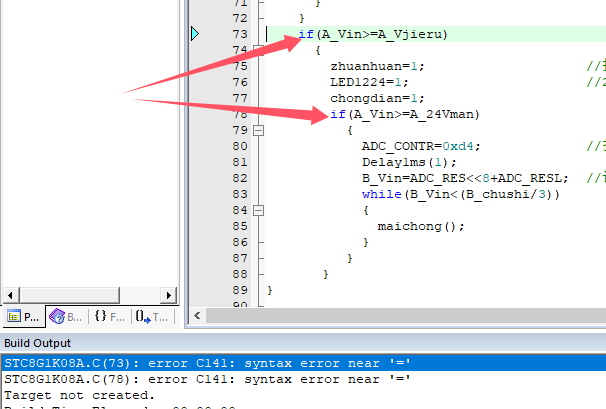This screenshot has width=606, height=409.
Task: Click code line 'LED1224=1;'
Action: click(369, 82)
